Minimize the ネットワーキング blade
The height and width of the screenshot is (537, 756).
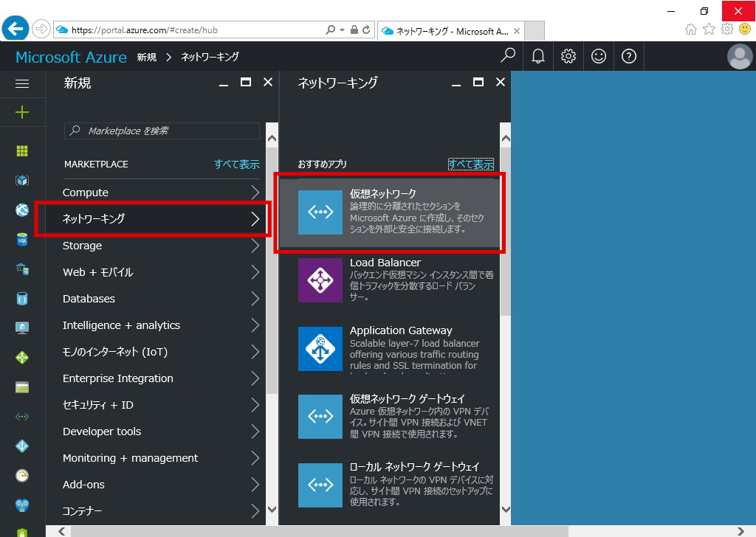click(x=456, y=86)
